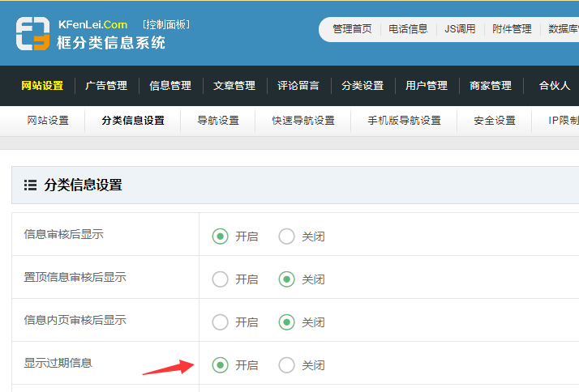The height and width of the screenshot is (392, 579).
Task: Open 电话信息 in top bar
Action: 408,29
